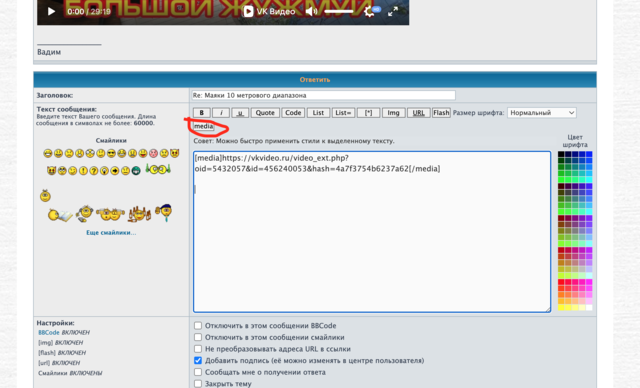Apply italic with the i button
Viewport: 640px width, 388px height.
pos(221,113)
